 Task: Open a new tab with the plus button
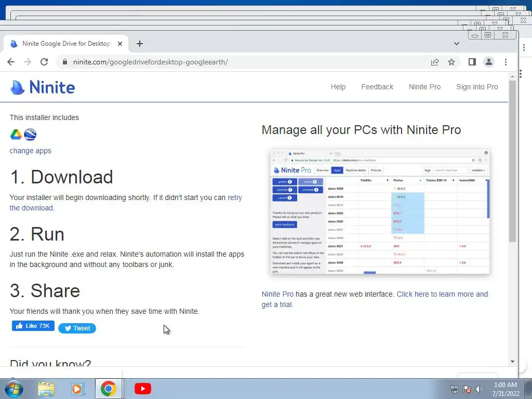(x=139, y=44)
